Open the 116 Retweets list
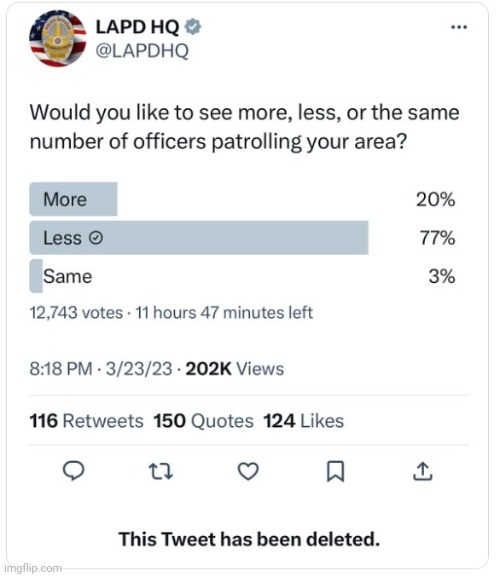The width and height of the screenshot is (500, 577). 86,421
